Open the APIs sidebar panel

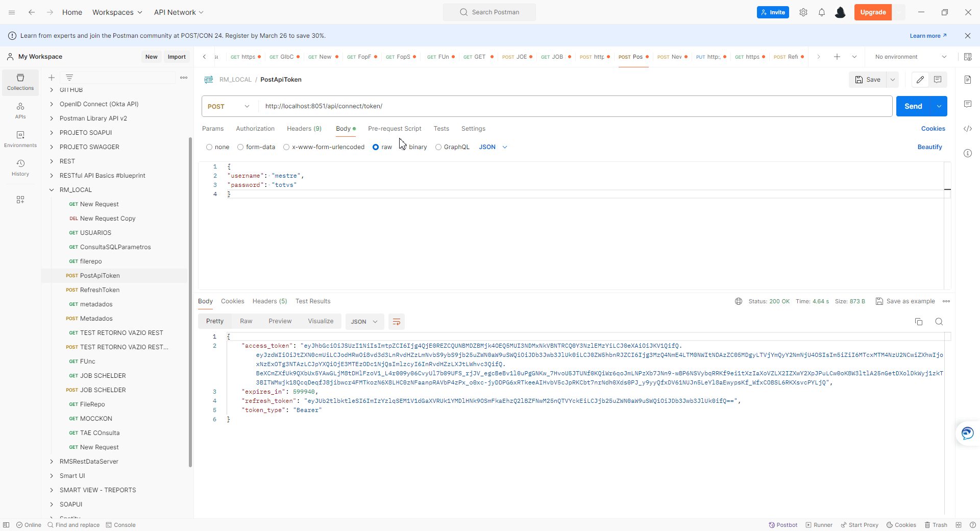[20, 111]
